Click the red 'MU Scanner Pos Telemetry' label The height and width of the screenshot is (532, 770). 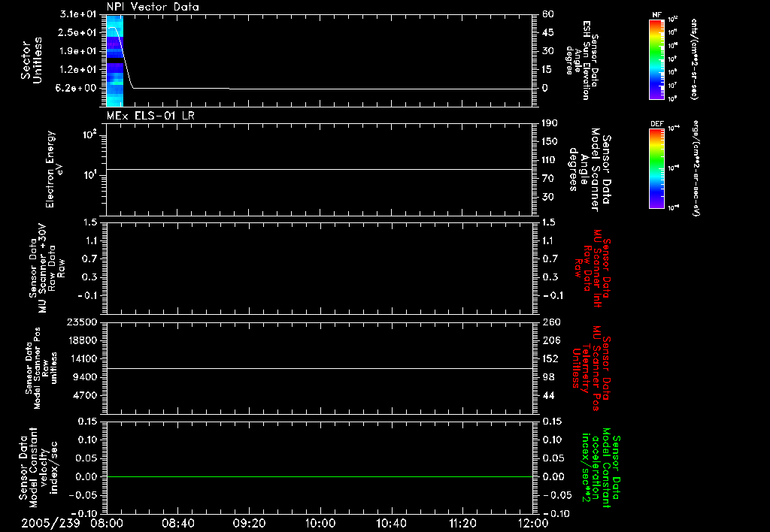[591, 368]
